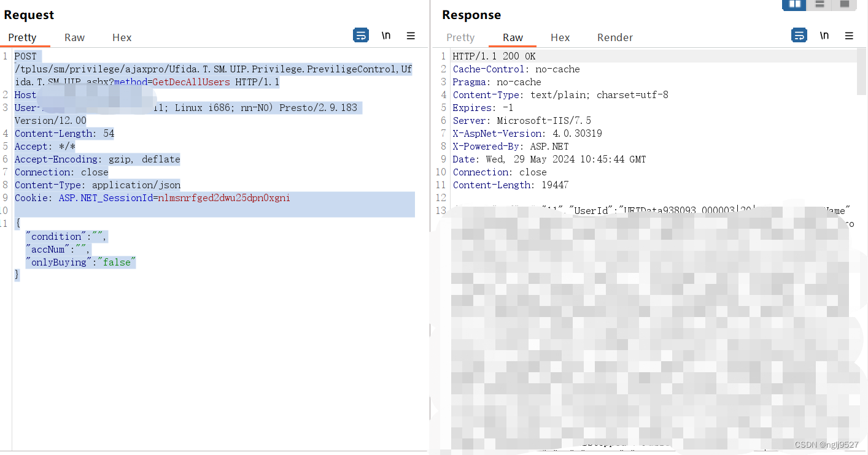Click the X-AspNet-Version: 4.0.30319 header
The height and width of the screenshot is (455, 868).
[x=527, y=134]
